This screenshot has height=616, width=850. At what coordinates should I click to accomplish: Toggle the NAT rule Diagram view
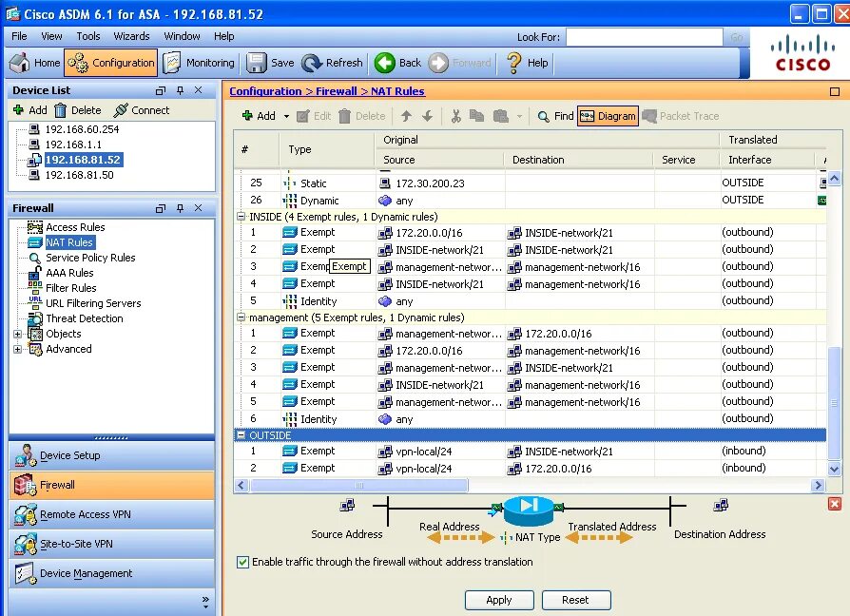tap(608, 116)
